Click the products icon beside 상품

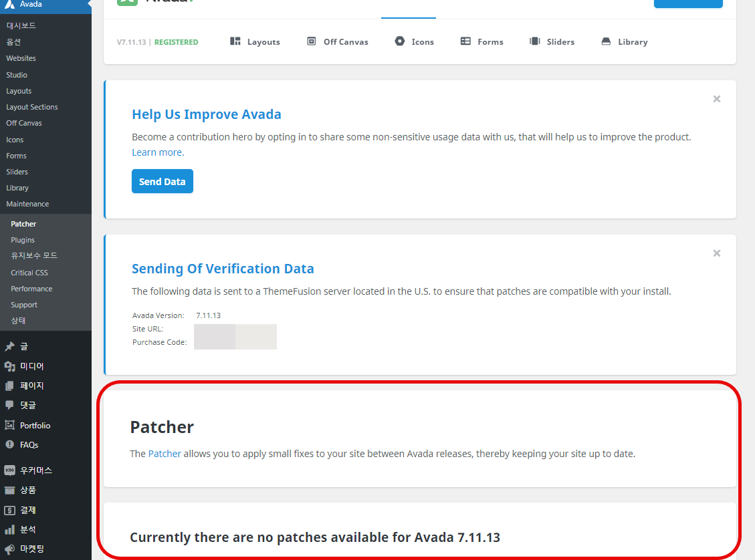coord(9,491)
